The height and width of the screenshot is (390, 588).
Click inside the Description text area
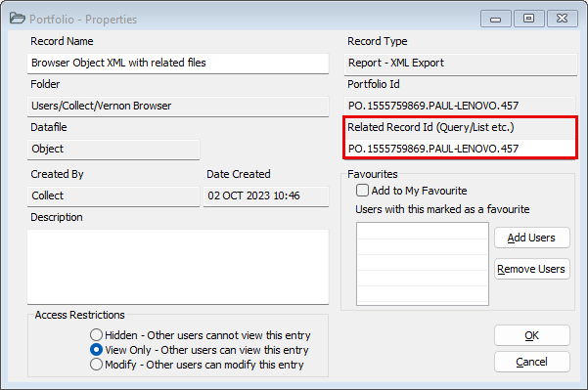click(x=178, y=267)
